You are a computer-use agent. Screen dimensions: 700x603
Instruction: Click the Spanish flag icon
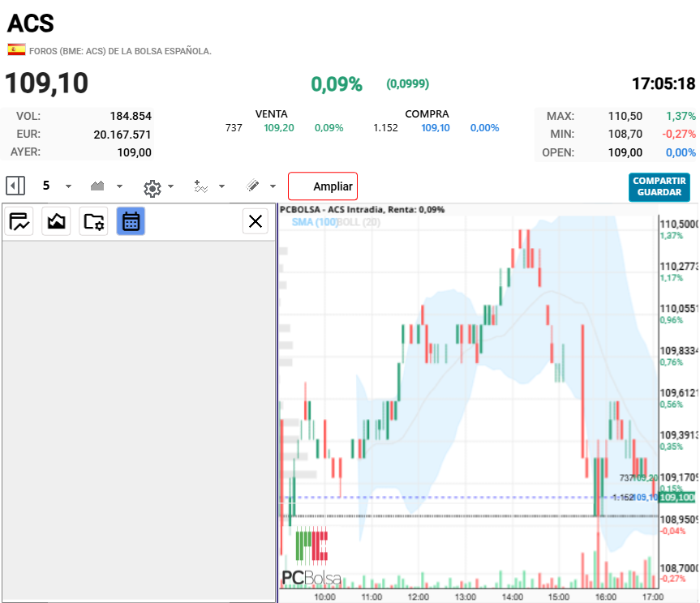(x=16, y=49)
